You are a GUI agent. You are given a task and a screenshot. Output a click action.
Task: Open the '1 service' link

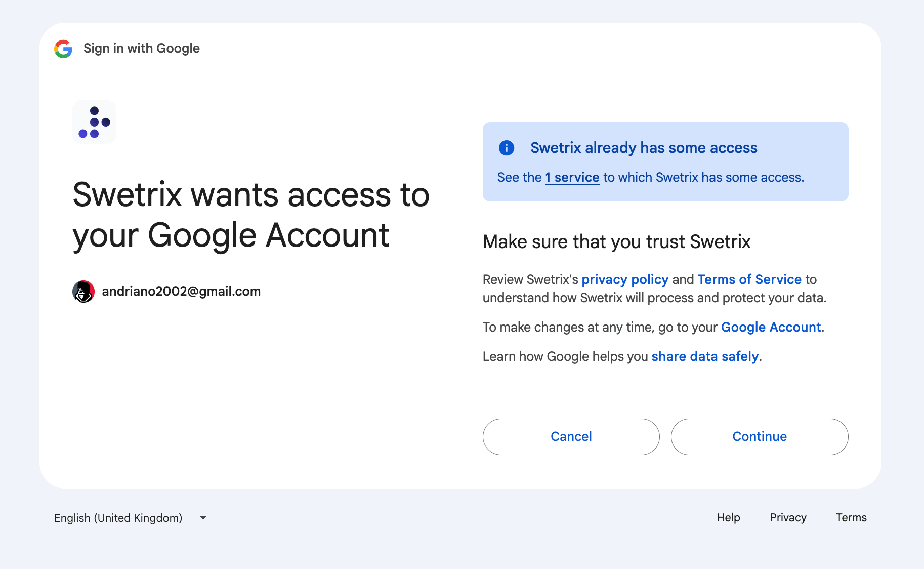click(572, 178)
